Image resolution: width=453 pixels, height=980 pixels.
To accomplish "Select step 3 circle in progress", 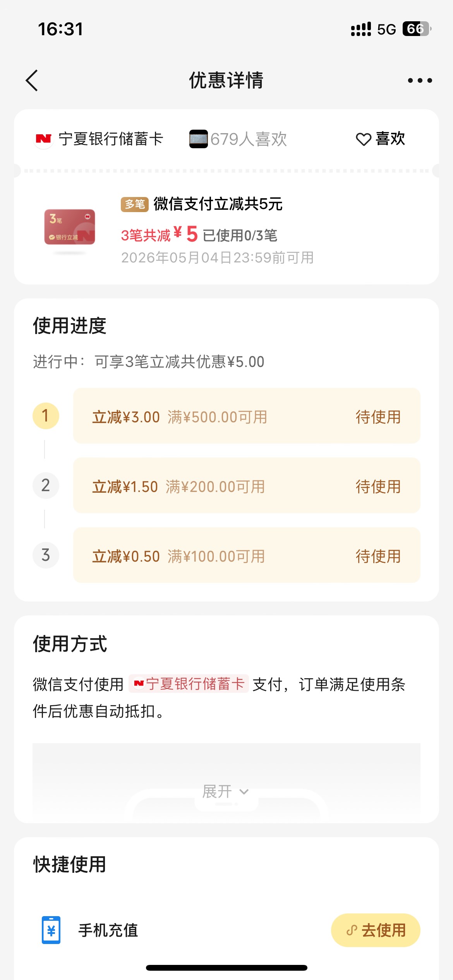I will tap(46, 555).
